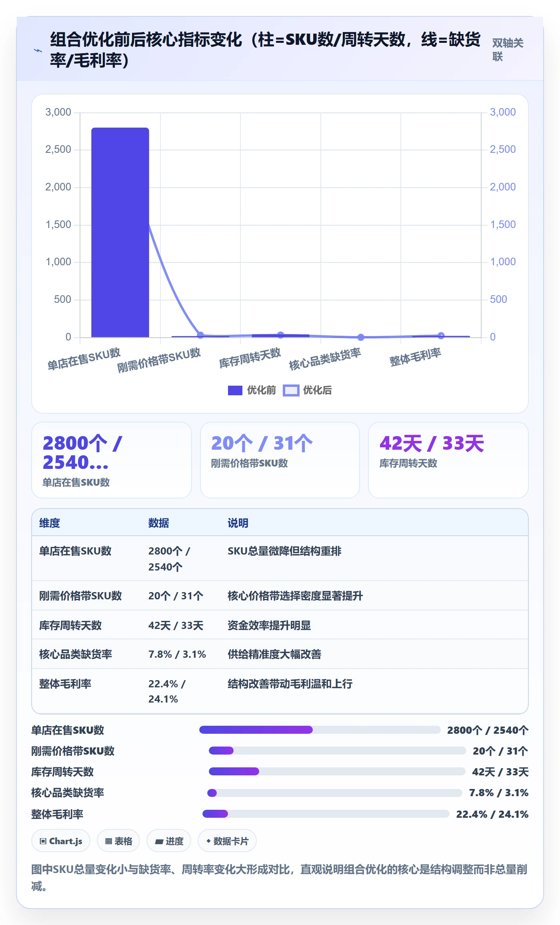Click the 刚需价格带SKU数 progress bar
Image resolution: width=560 pixels, height=925 pixels.
[x=337, y=751]
